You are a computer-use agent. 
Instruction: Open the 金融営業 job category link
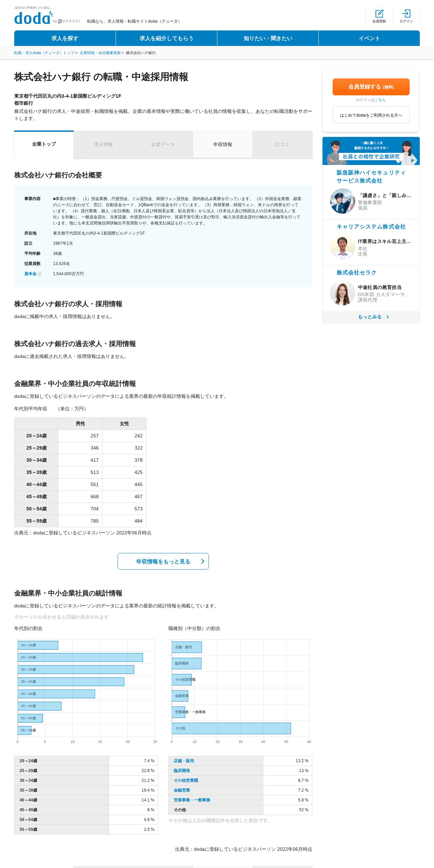[x=182, y=790]
